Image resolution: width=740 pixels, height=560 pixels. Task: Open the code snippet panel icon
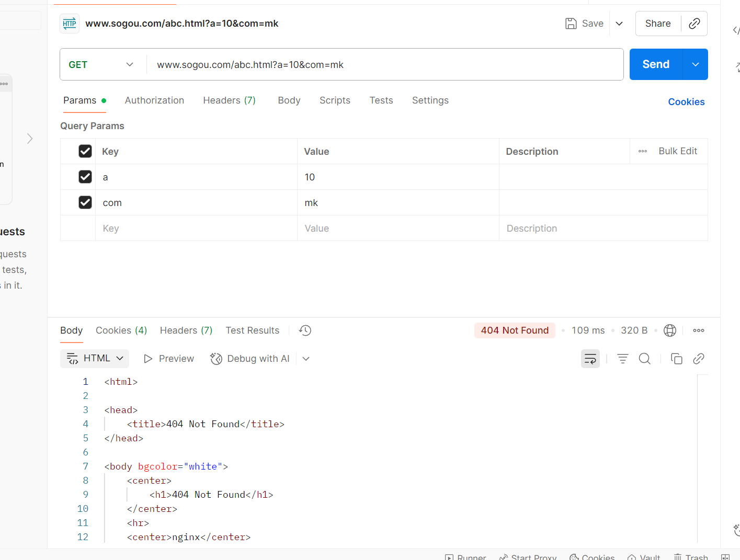point(736,30)
